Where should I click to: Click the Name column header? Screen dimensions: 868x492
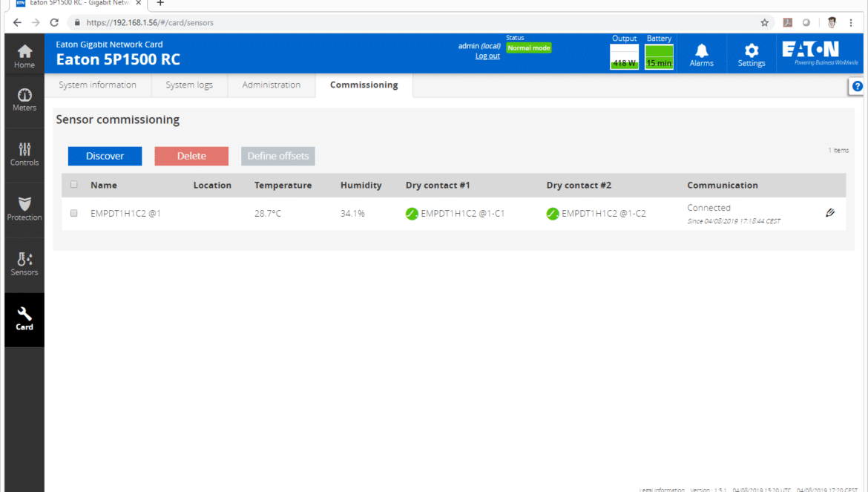click(x=104, y=186)
